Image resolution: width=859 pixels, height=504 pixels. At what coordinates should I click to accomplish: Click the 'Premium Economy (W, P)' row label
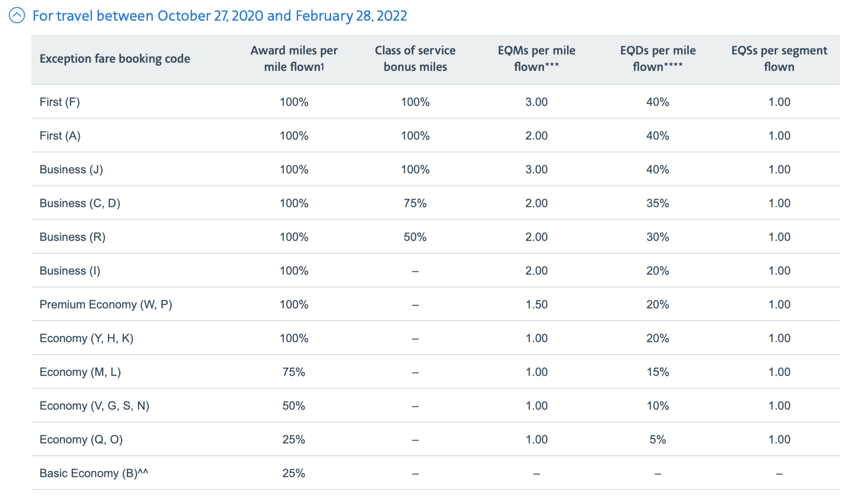coord(106,304)
